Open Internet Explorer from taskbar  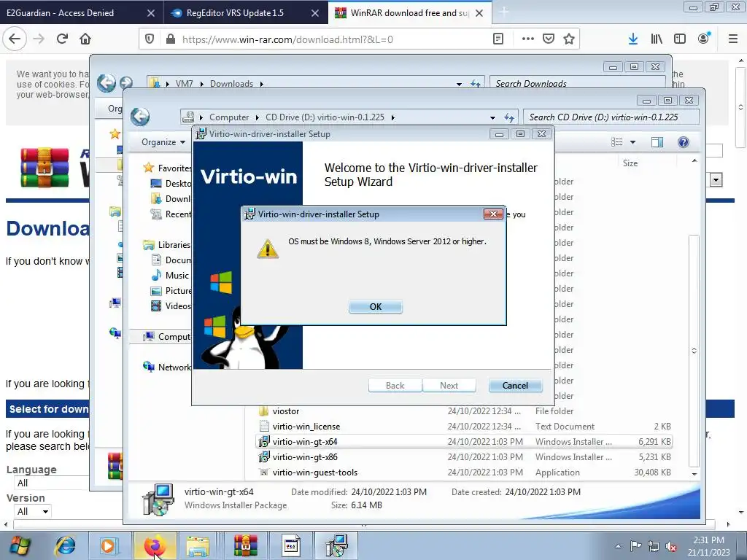pyautogui.click(x=65, y=545)
